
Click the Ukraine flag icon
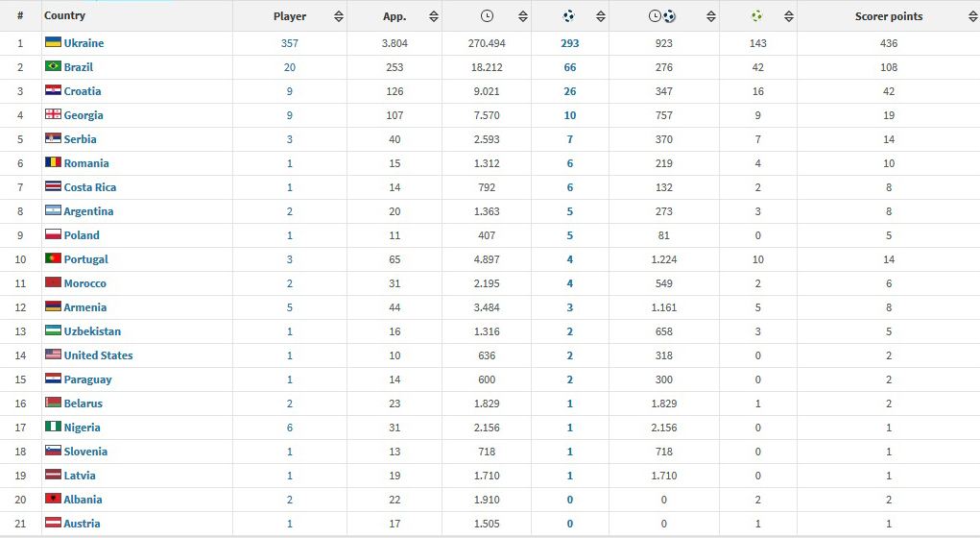click(x=54, y=43)
